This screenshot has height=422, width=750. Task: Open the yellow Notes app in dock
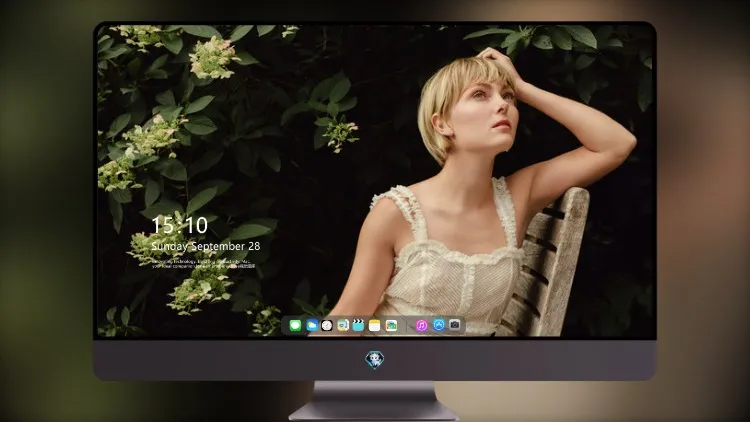click(375, 326)
